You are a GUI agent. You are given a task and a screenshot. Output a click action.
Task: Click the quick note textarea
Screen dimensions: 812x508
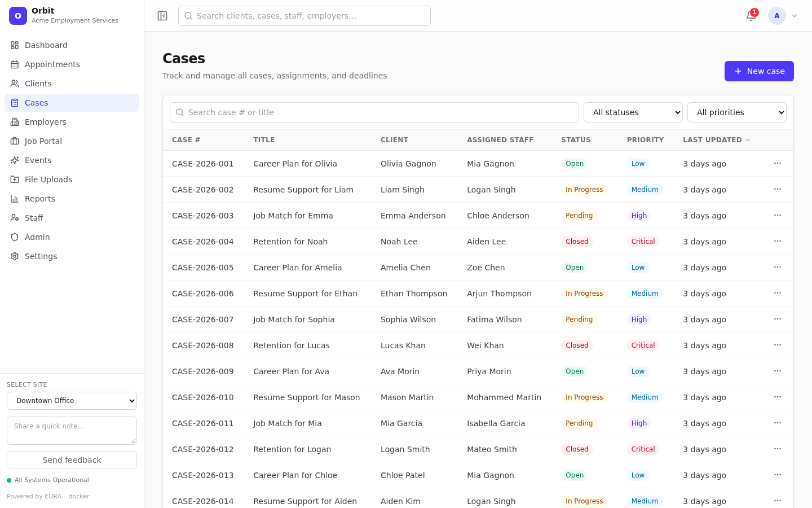coord(72,431)
